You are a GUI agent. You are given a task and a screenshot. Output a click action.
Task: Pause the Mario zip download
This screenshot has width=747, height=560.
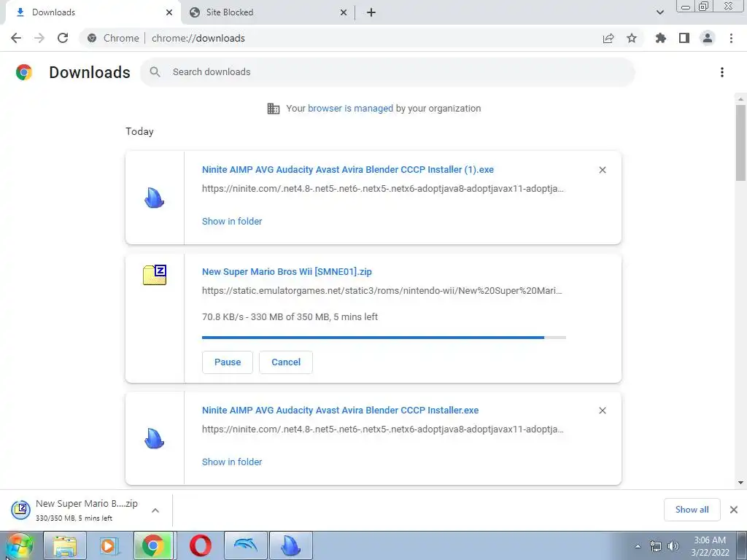click(x=228, y=362)
